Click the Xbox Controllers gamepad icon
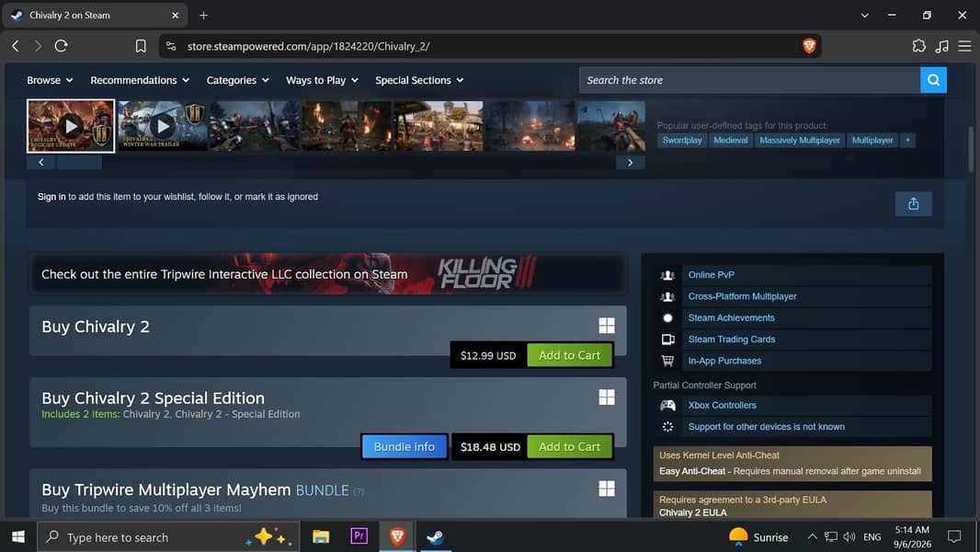The height and width of the screenshot is (552, 980). (x=667, y=405)
